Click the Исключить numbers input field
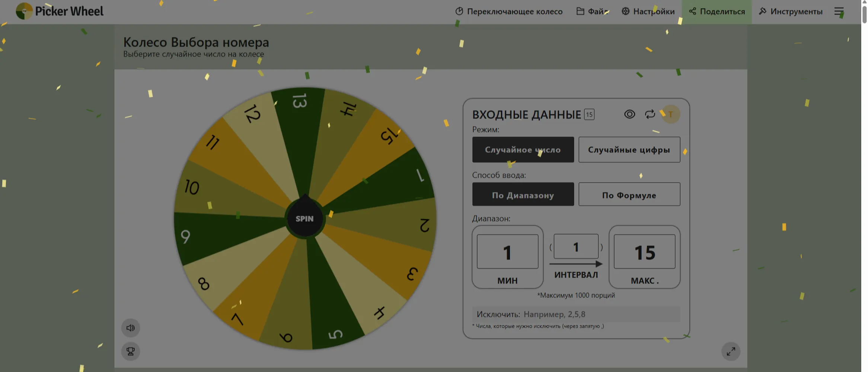The width and height of the screenshot is (868, 372). pos(576,314)
